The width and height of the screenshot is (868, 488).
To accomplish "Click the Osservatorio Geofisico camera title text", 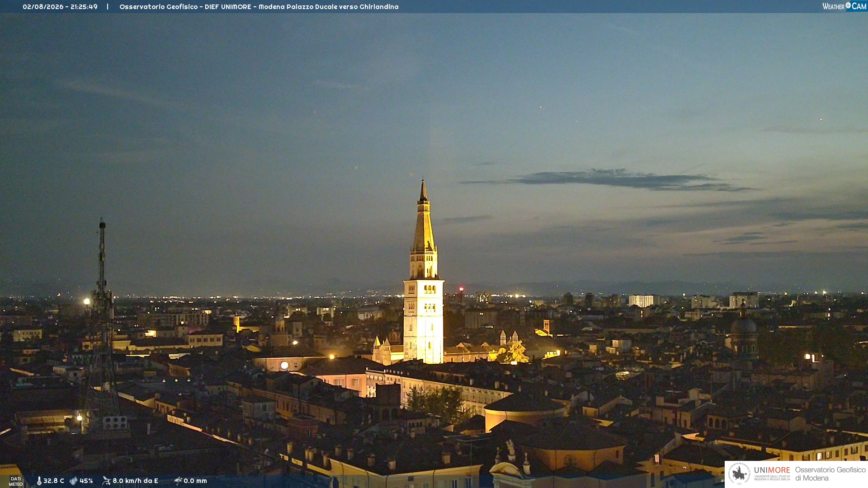I will pyautogui.click(x=259, y=7).
